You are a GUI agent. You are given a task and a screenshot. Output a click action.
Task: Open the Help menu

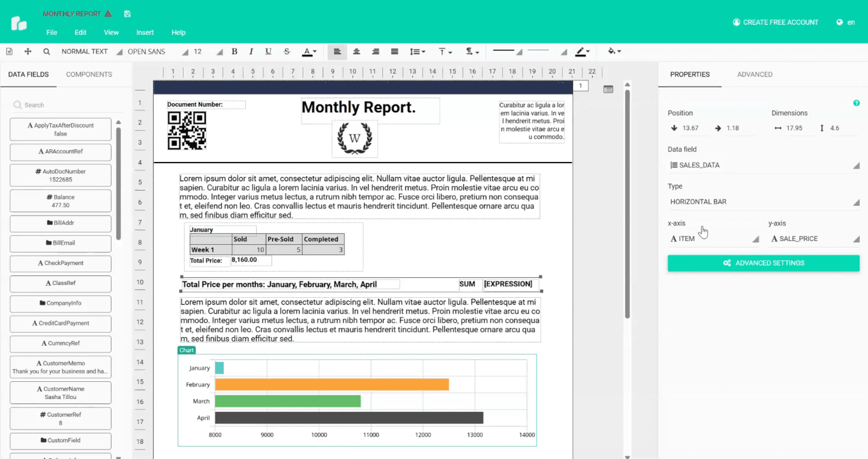click(178, 33)
